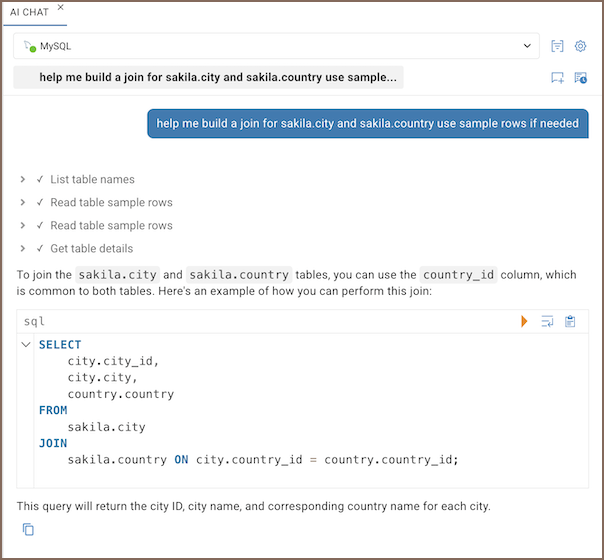Click the ON keyword in code
604x560 pixels.
181,460
